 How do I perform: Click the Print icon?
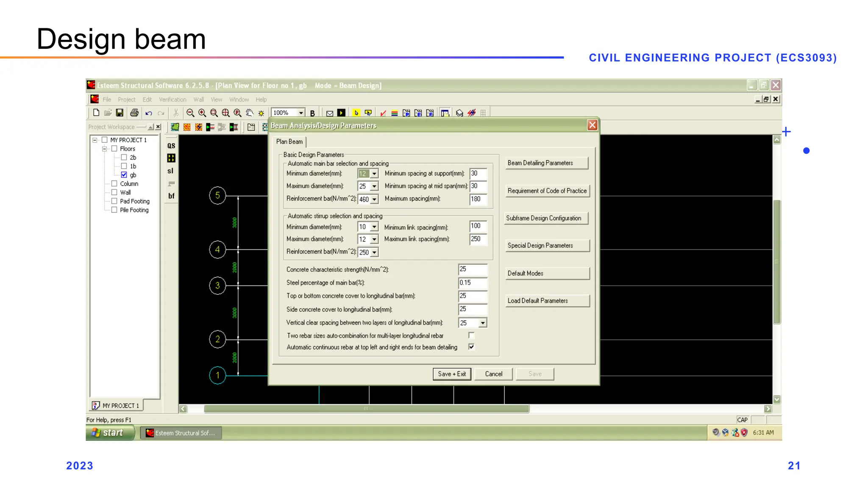point(134,113)
